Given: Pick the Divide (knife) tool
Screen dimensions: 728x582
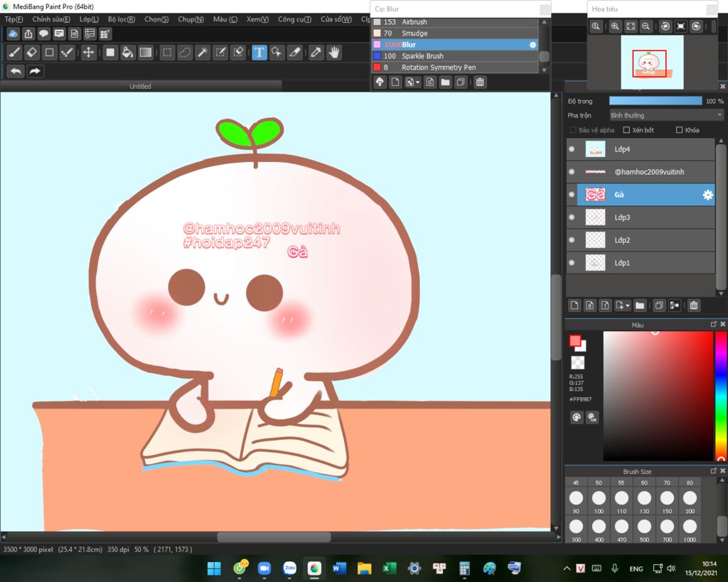Looking at the screenshot, I should (295, 53).
